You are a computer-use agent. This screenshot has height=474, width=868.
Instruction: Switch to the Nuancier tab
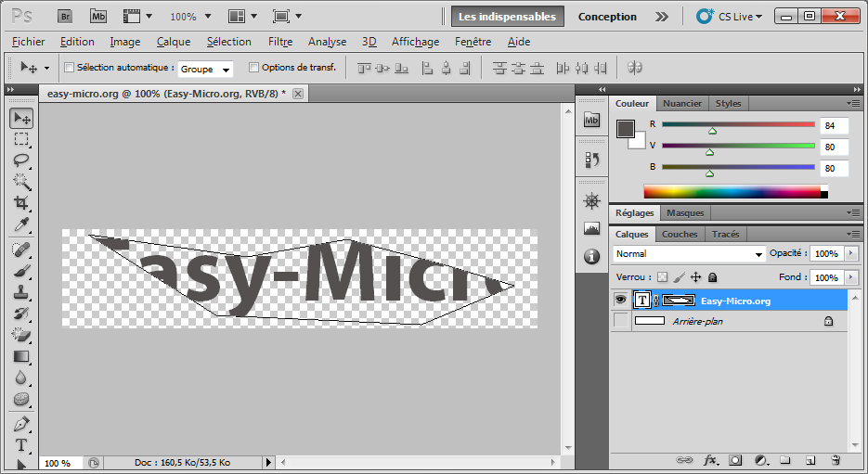pos(682,104)
